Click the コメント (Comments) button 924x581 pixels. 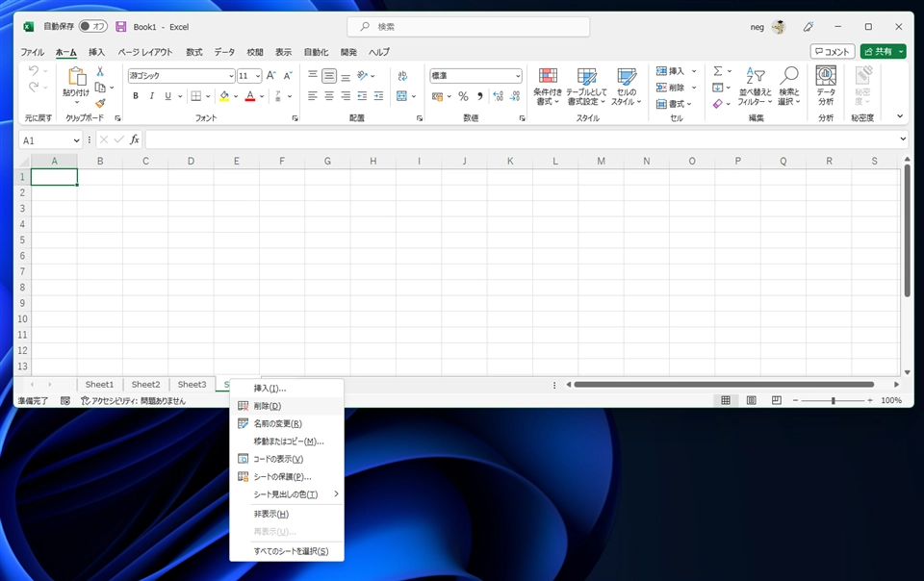(833, 52)
